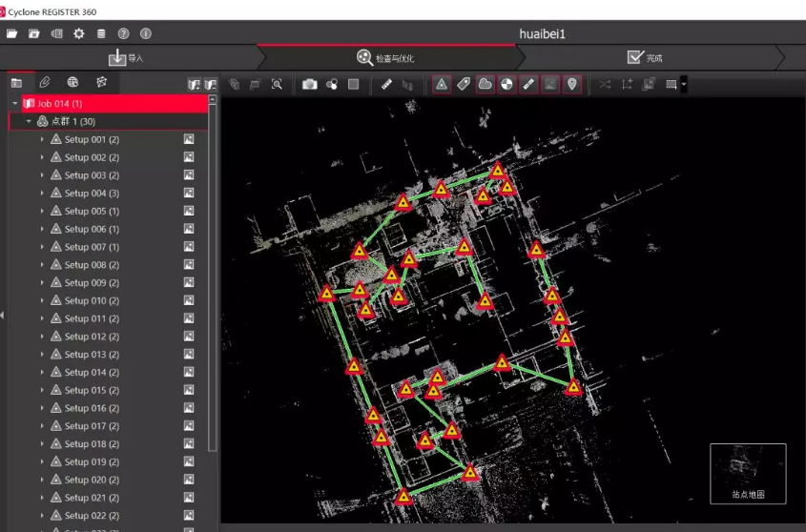Switch to the 完成 (Finish) step tab

click(x=645, y=58)
